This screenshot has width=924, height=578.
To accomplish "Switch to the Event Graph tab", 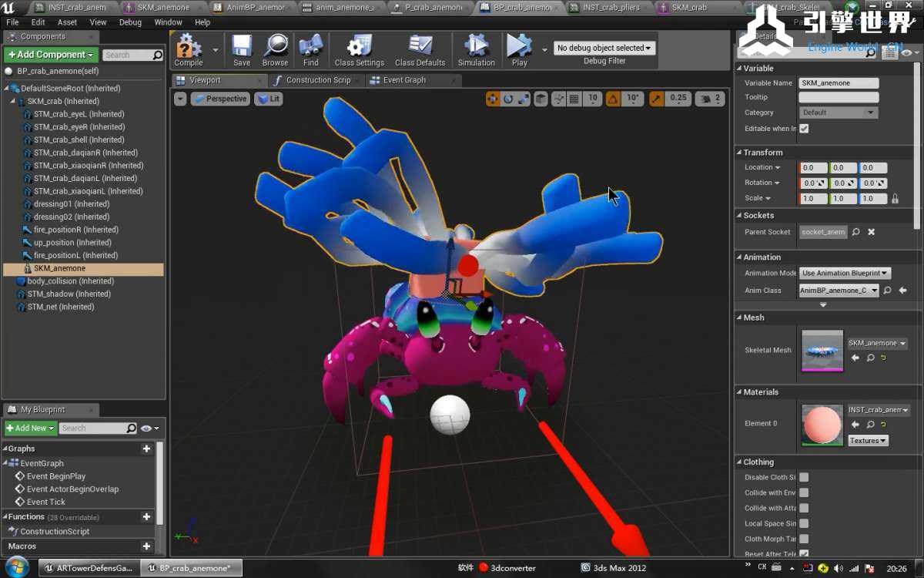I will [x=404, y=80].
